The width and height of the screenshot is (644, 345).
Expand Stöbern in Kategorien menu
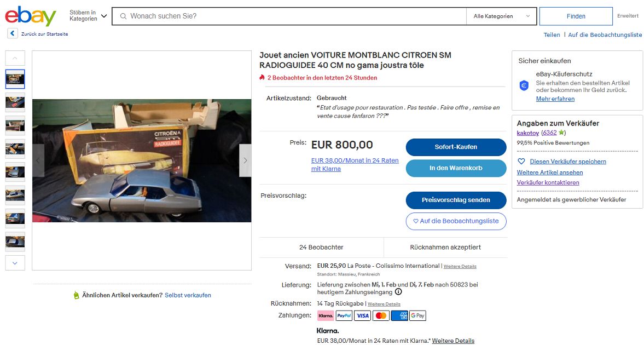[88, 16]
